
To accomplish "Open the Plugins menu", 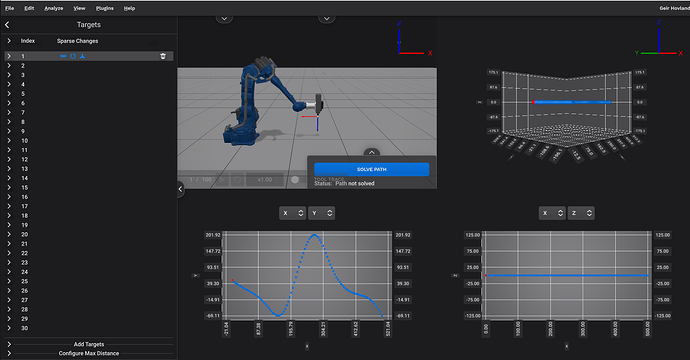I will tap(105, 8).
